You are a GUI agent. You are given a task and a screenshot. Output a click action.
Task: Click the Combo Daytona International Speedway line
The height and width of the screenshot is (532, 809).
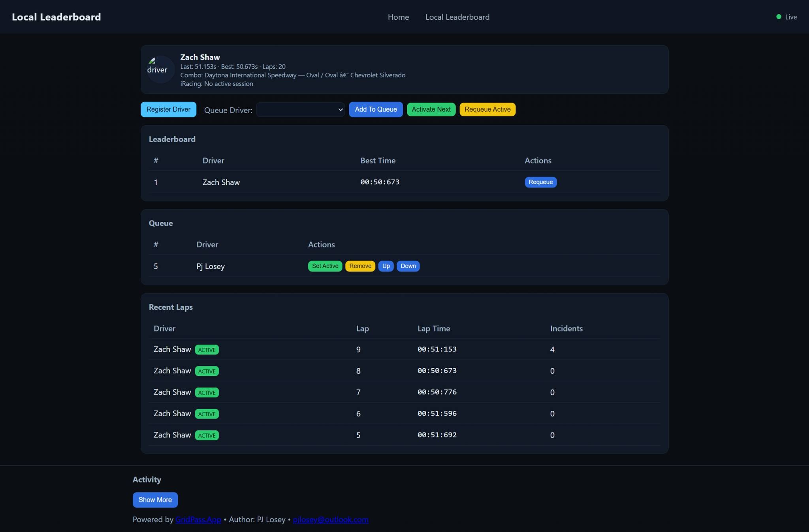293,75
